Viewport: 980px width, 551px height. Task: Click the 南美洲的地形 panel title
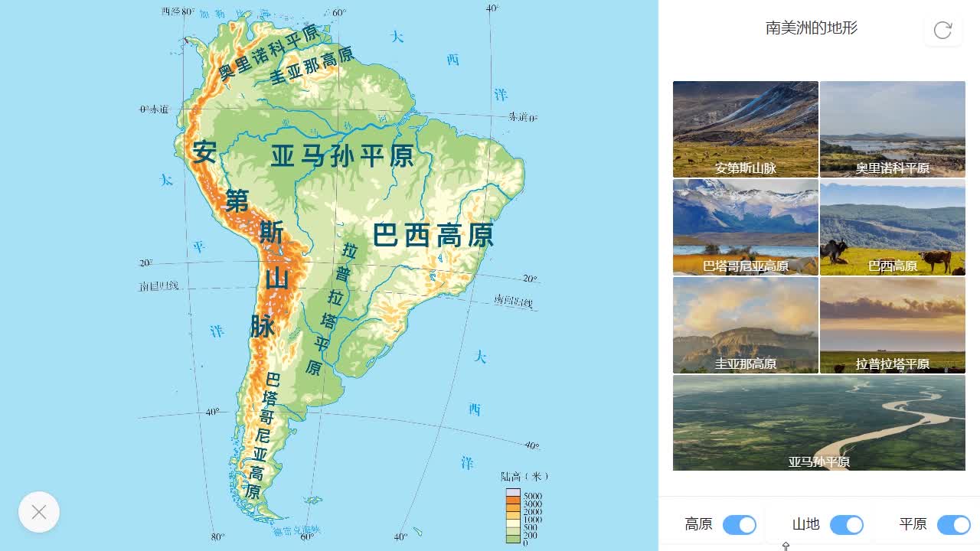click(x=812, y=28)
